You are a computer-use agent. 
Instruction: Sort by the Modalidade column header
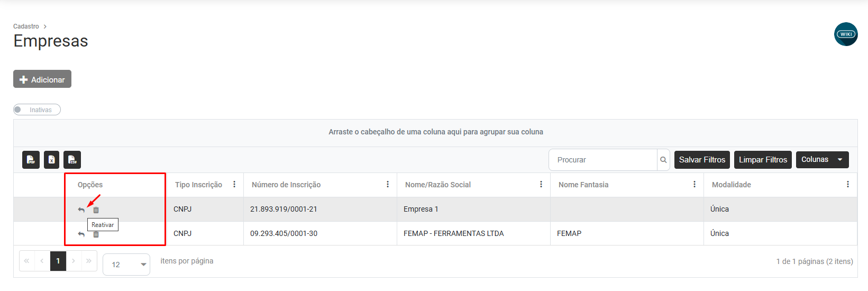pos(731,185)
